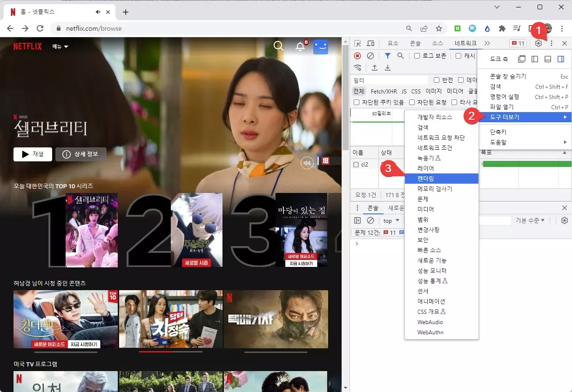Choose 네트워크 조건 in the submenu
This screenshot has width=572, height=392.
tap(442, 148)
